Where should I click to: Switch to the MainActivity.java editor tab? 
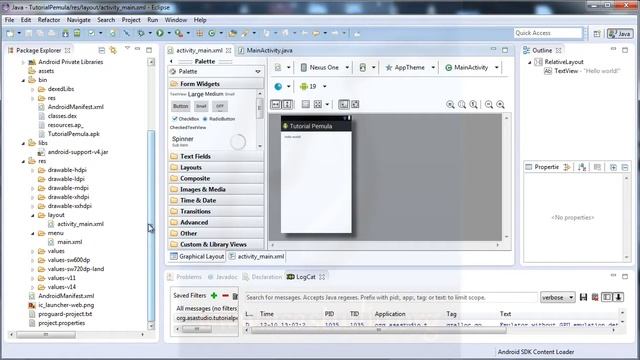(x=265, y=50)
